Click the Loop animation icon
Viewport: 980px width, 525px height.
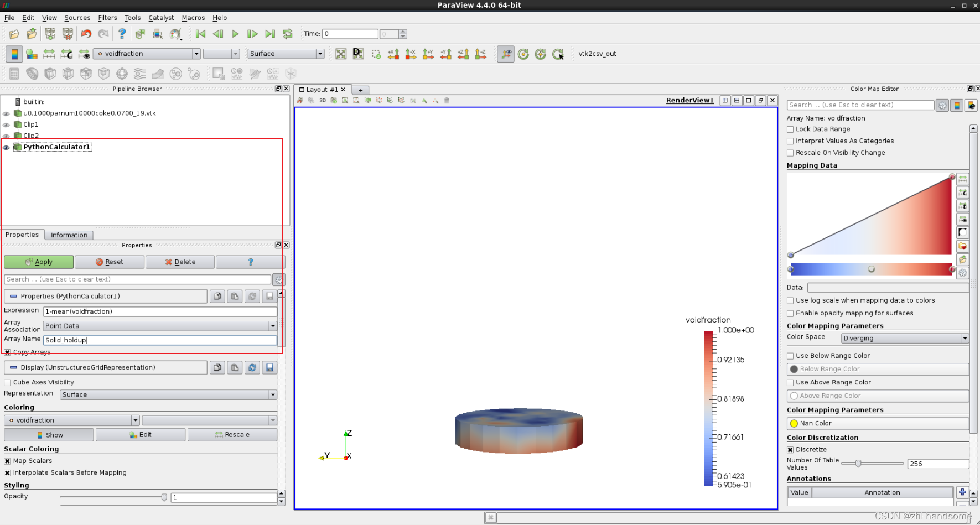point(287,34)
